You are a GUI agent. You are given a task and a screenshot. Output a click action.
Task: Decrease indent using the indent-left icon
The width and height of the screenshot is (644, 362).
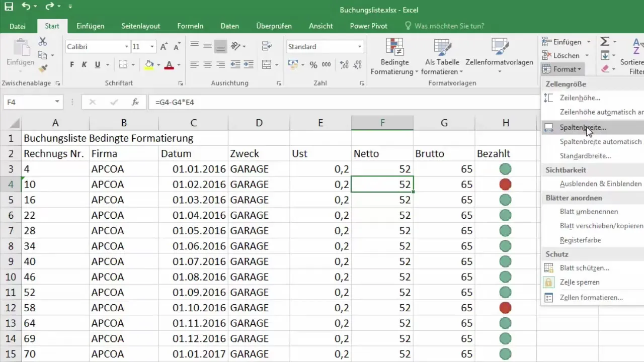tap(235, 64)
